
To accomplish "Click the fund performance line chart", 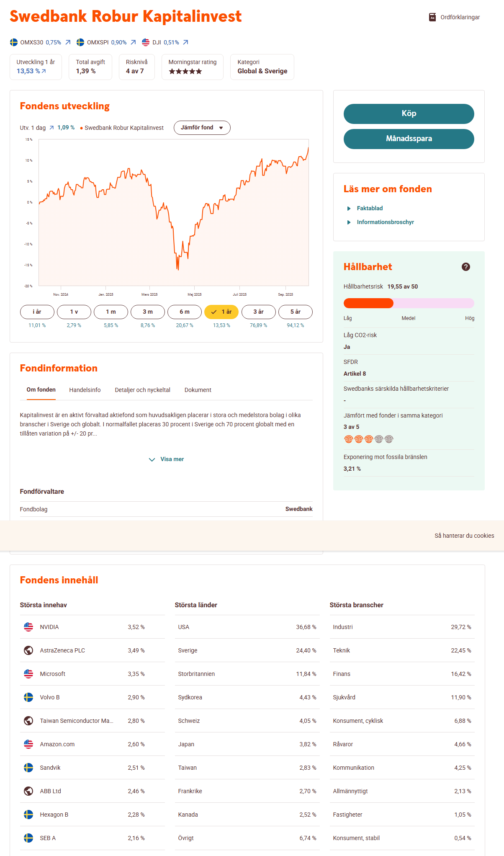I will point(174,213).
